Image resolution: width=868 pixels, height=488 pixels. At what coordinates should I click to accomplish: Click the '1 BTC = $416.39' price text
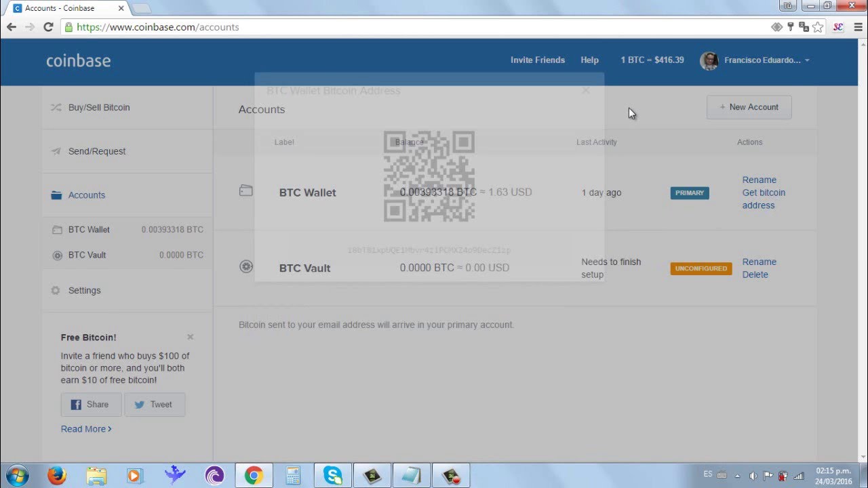[x=652, y=60]
